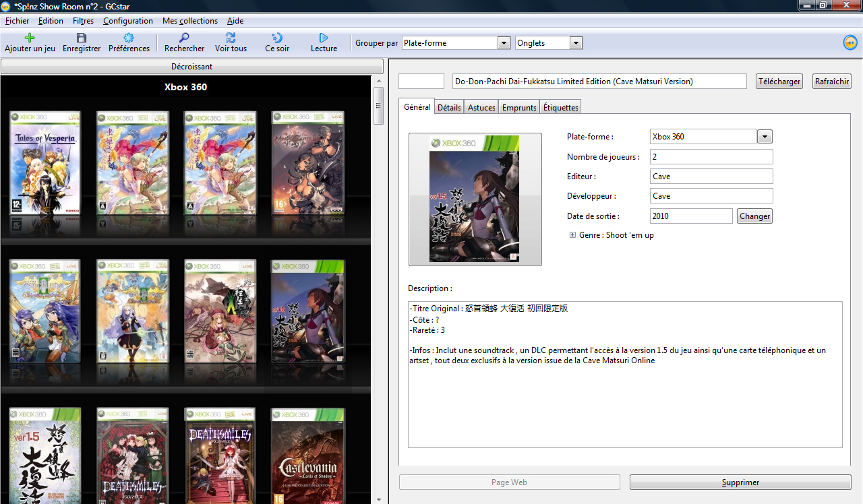This screenshot has width=863, height=504.
Task: Click the large cover image in Général tab
Action: click(475, 199)
